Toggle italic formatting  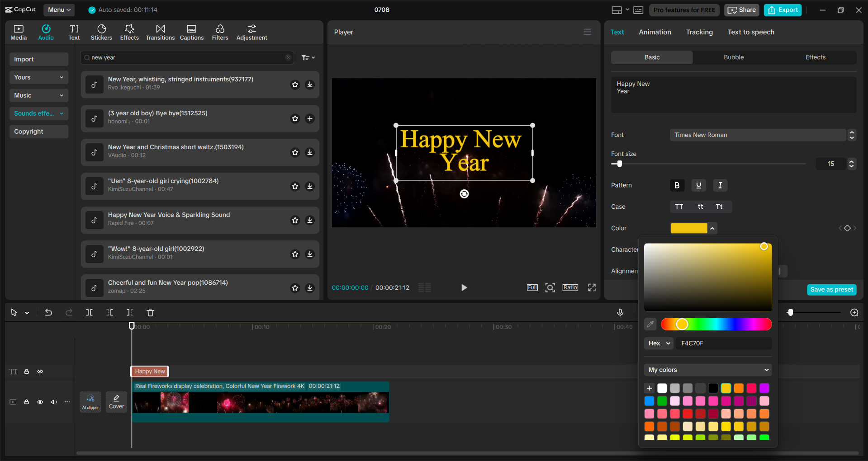(720, 185)
